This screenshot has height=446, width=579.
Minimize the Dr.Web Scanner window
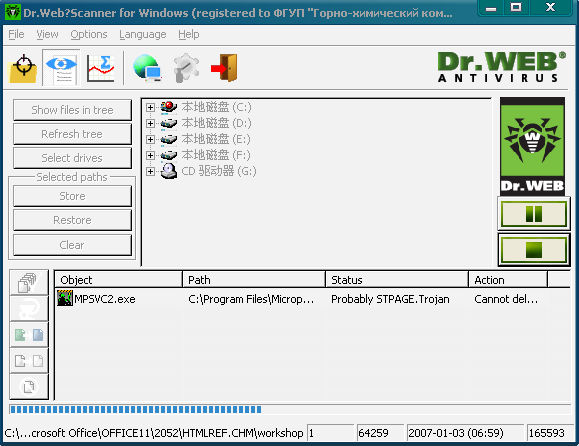[x=491, y=8]
